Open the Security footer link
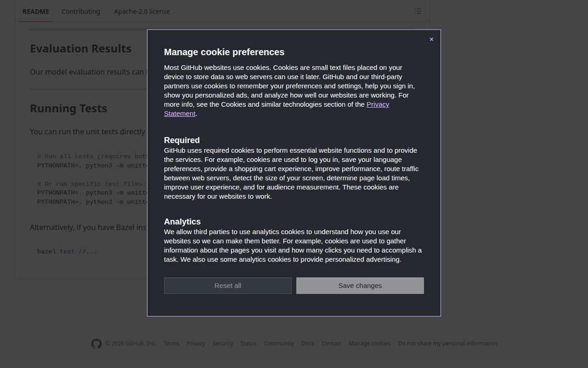The height and width of the screenshot is (368, 588). [x=223, y=344]
